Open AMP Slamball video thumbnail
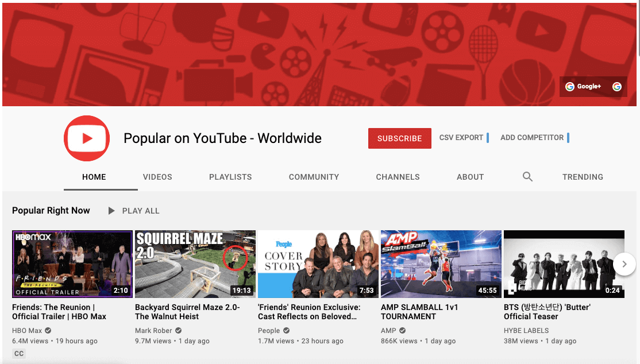 pos(441,264)
